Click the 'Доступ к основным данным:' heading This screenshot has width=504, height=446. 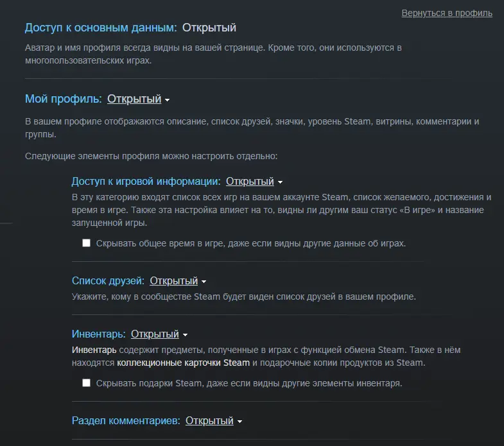click(101, 28)
